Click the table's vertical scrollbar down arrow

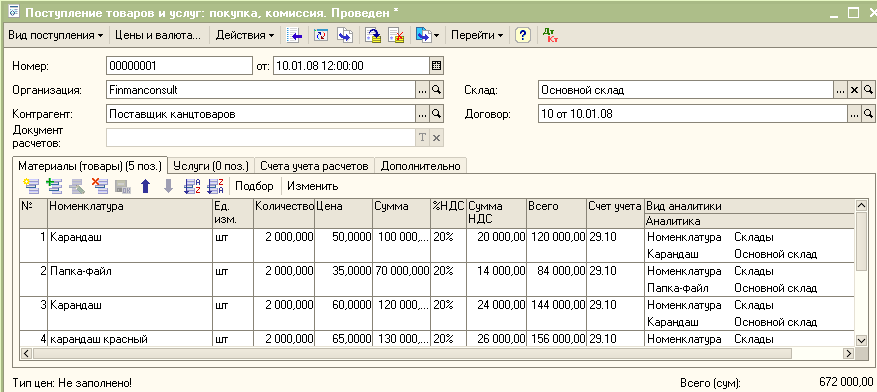861,340
